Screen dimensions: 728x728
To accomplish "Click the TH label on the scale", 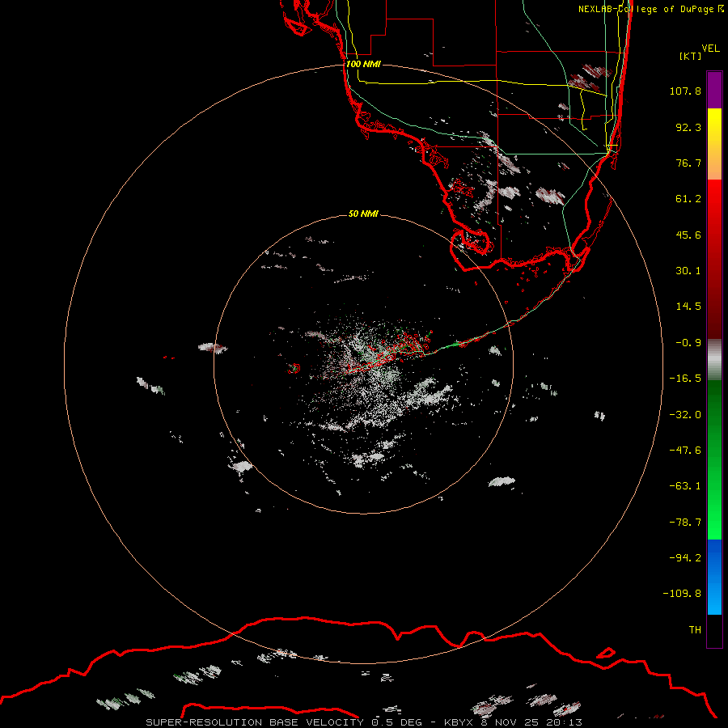I will point(695,630).
